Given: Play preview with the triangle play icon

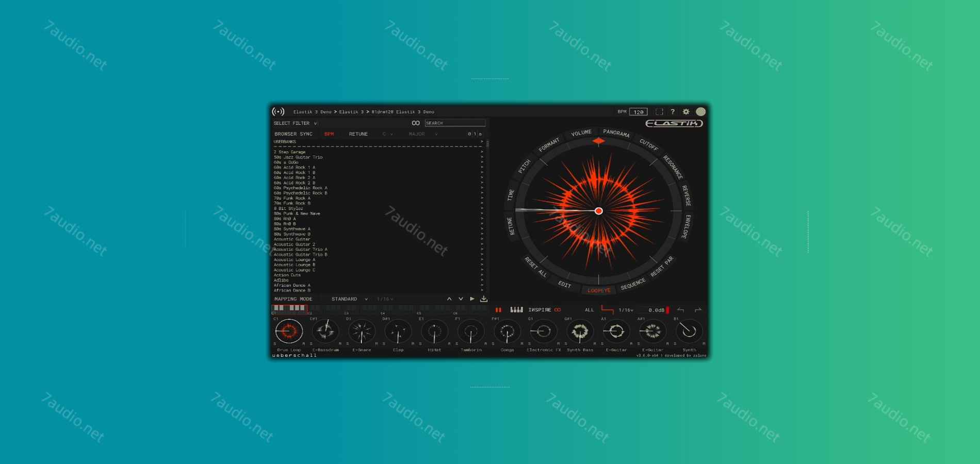Looking at the screenshot, I should pyautogui.click(x=472, y=299).
